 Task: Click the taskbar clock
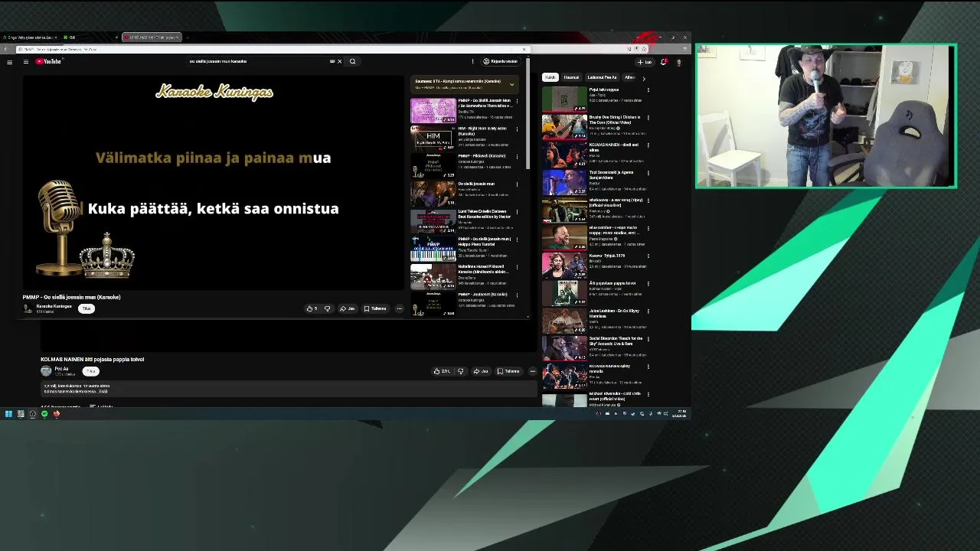(x=680, y=414)
